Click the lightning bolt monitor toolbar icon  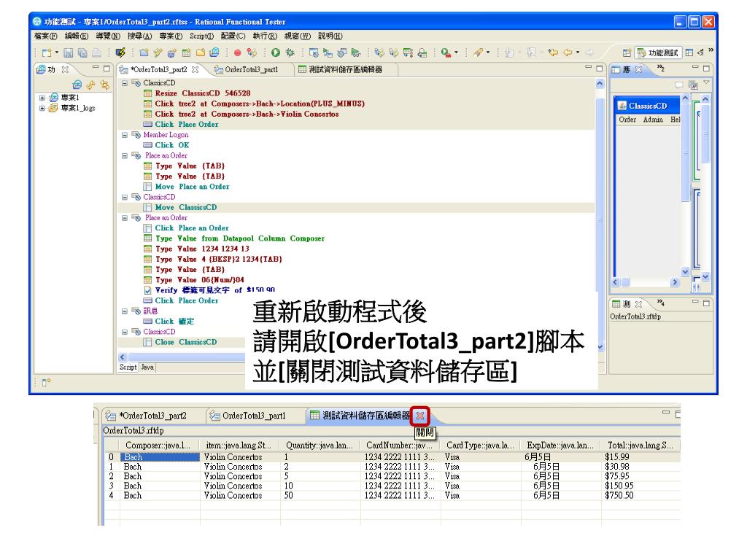coord(120,52)
